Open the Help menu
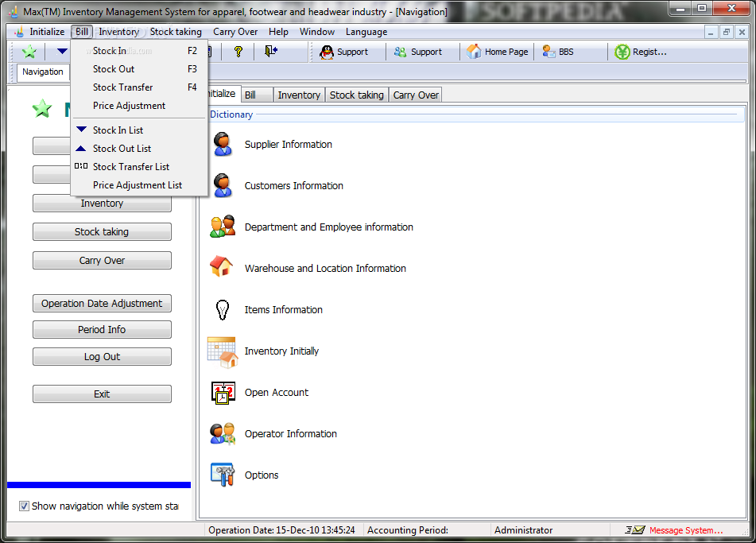Viewport: 756px width, 543px height. (278, 32)
